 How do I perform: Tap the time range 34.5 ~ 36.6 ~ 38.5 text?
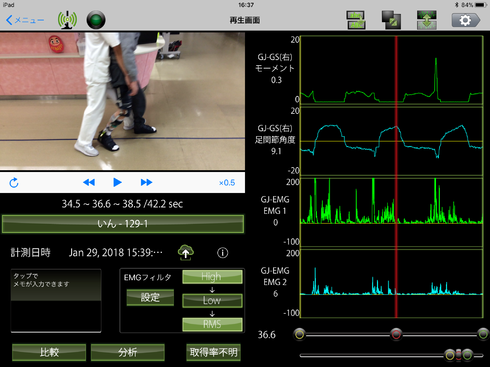click(122, 204)
